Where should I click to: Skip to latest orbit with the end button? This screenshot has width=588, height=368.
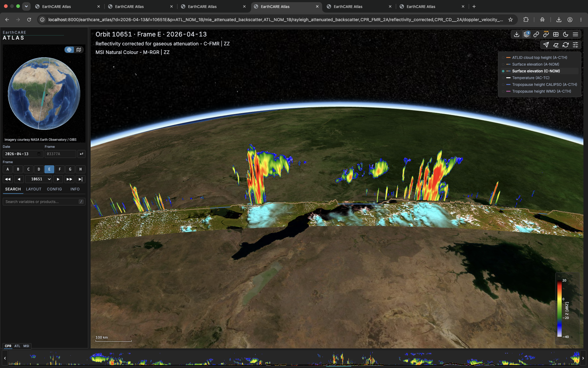[81, 179]
